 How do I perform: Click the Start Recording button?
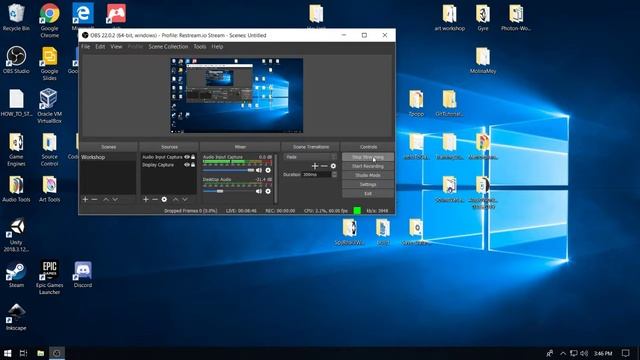point(368,166)
